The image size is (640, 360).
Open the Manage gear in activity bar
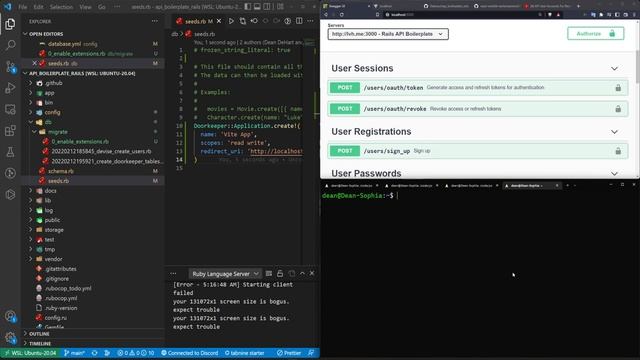(10, 337)
